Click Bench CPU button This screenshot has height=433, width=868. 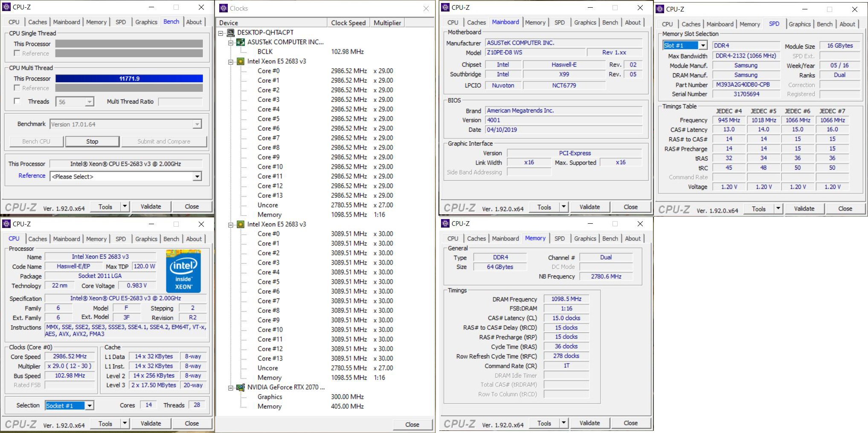36,141
